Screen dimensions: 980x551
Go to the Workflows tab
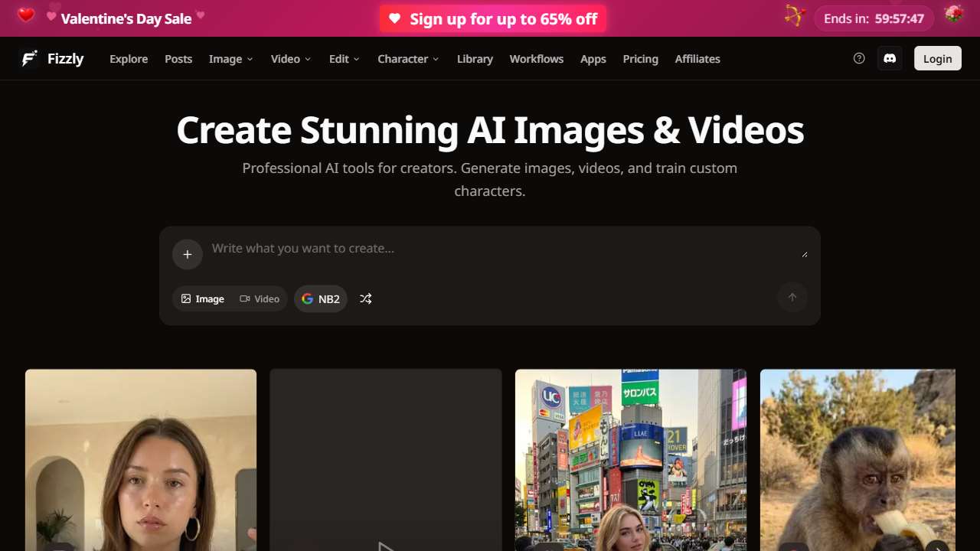click(536, 59)
